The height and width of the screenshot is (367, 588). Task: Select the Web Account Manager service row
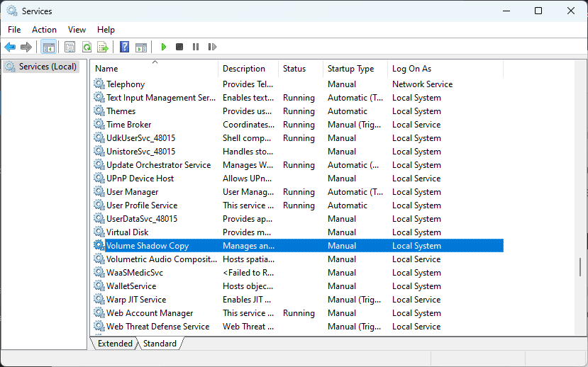[298, 313]
